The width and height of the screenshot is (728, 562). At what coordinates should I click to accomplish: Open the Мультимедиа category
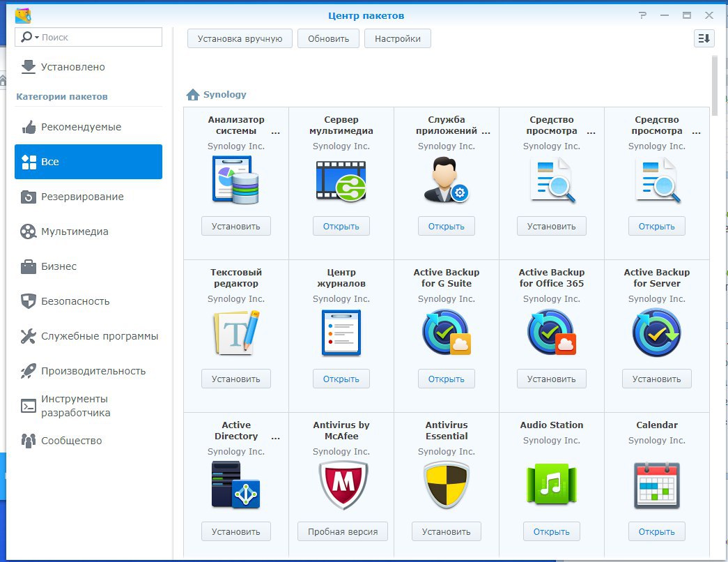(88, 231)
